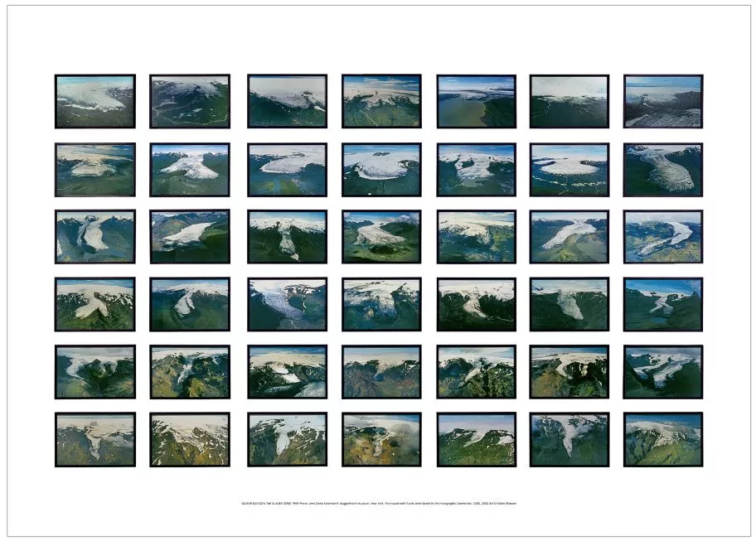
Task: Select the sixth photo of the fourth row
Action: click(569, 302)
